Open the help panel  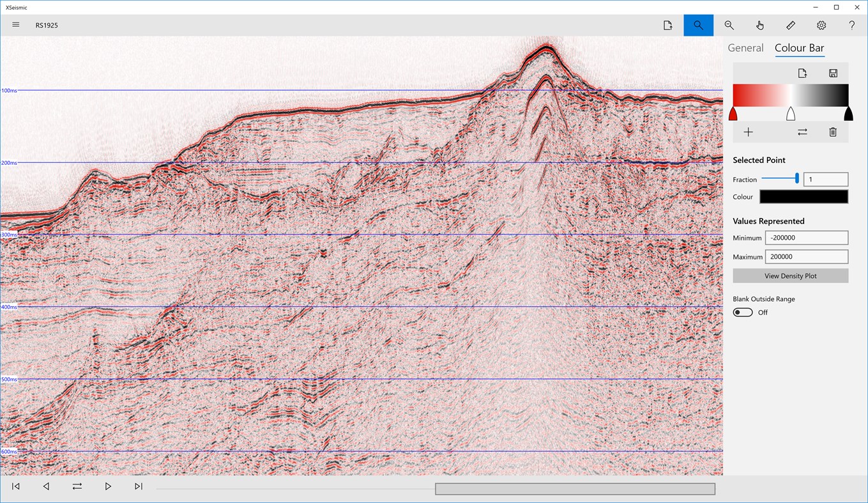851,25
